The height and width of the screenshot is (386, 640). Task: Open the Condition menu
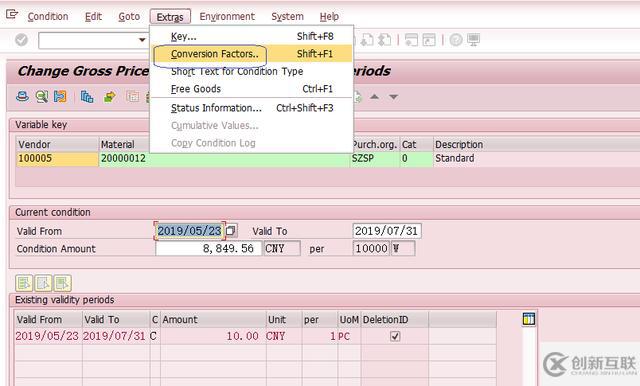pyautogui.click(x=48, y=17)
